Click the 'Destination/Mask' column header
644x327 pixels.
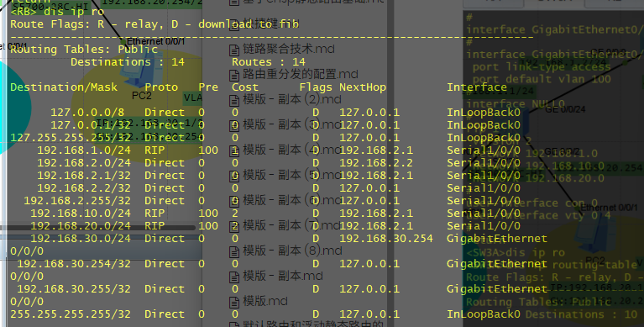pyautogui.click(x=64, y=87)
